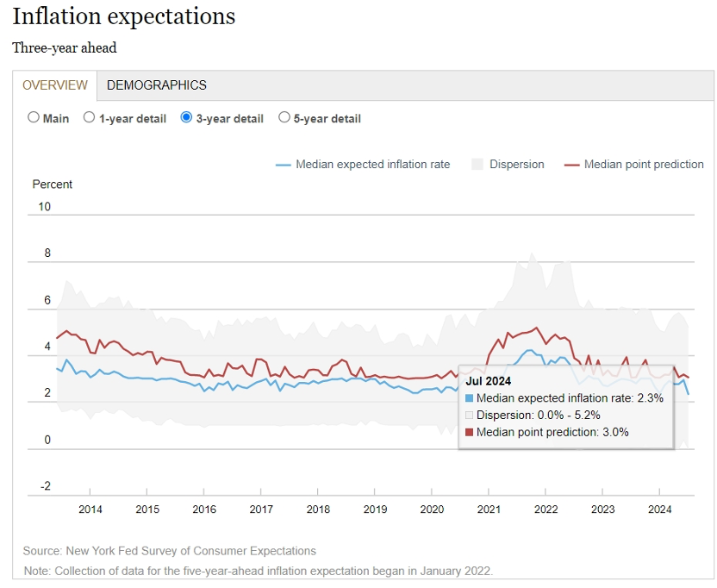The height and width of the screenshot is (588, 717).
Task: Click the 2024 label on the time axis
Action: point(659,510)
